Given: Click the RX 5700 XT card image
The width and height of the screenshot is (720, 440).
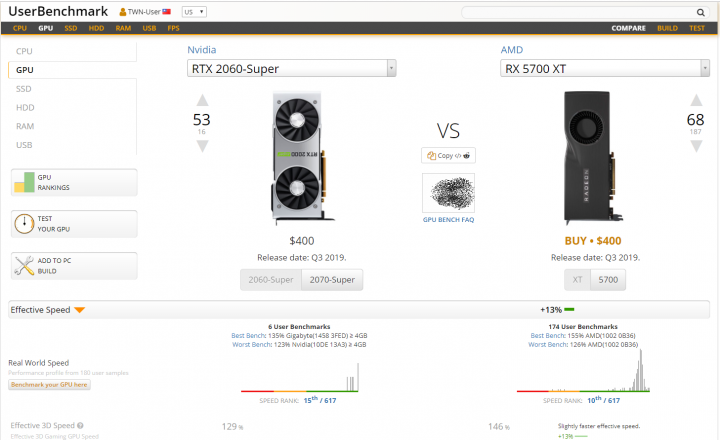Looking at the screenshot, I should 592,157.
